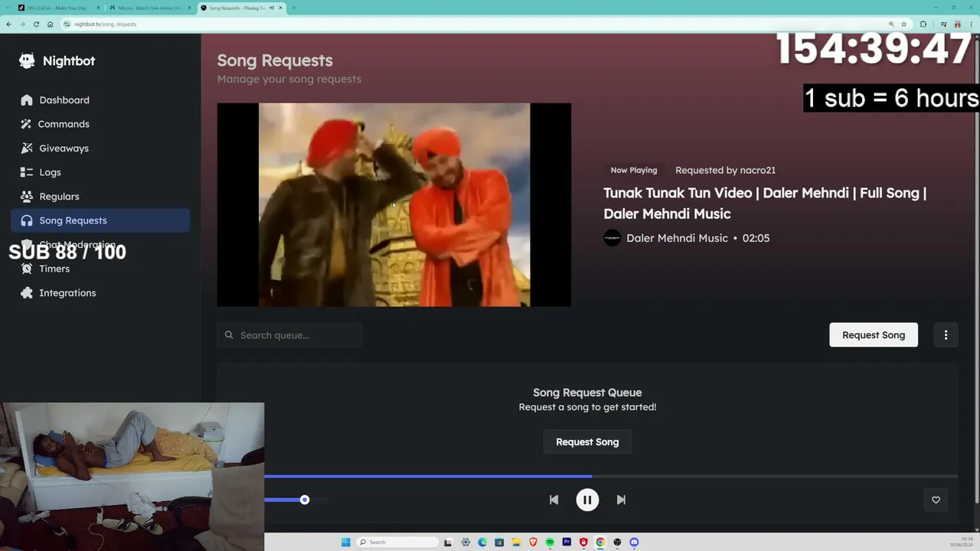The height and width of the screenshot is (551, 980).
Task: Click the Song Requests headphones icon
Action: pos(27,220)
